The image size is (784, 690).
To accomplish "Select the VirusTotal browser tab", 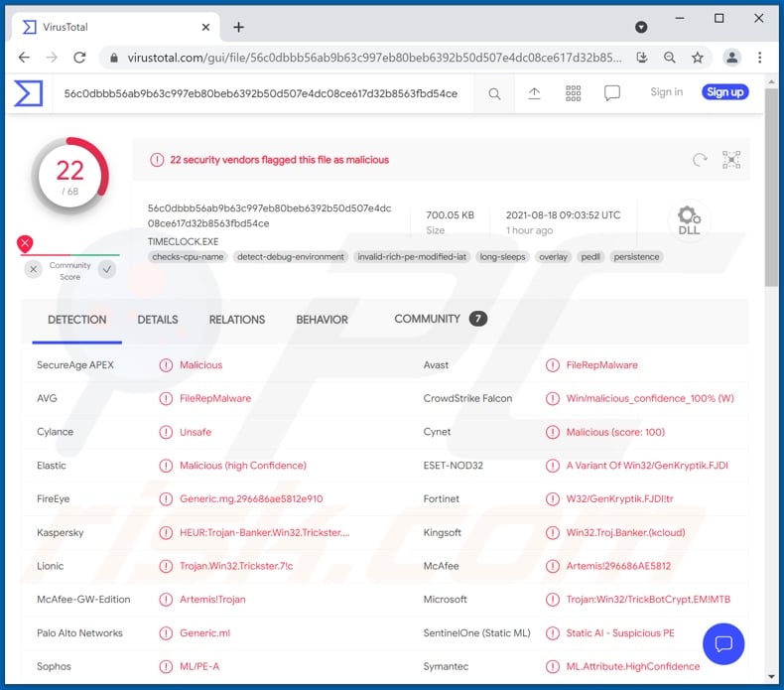I will point(115,27).
